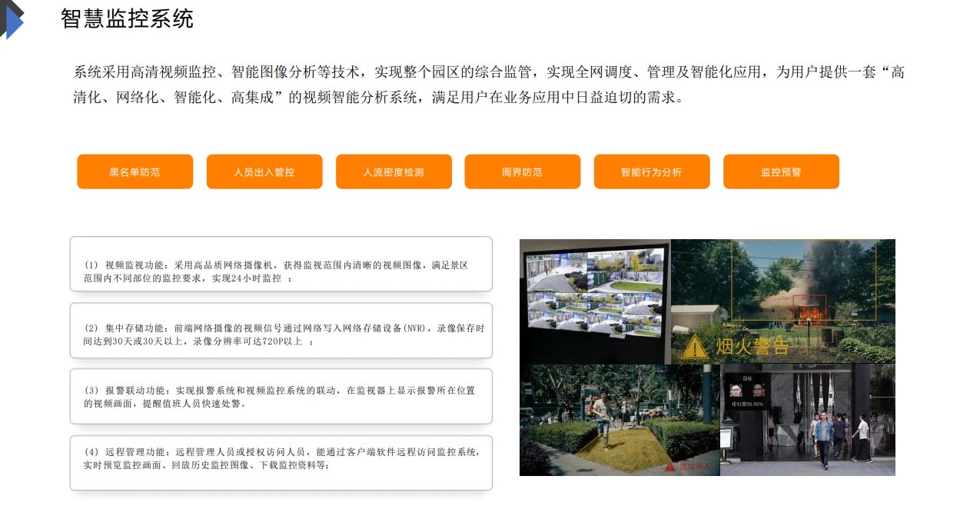980x506 pixels.
Task: Select the (3) 报警联动功能 text box
Action: click(x=281, y=396)
